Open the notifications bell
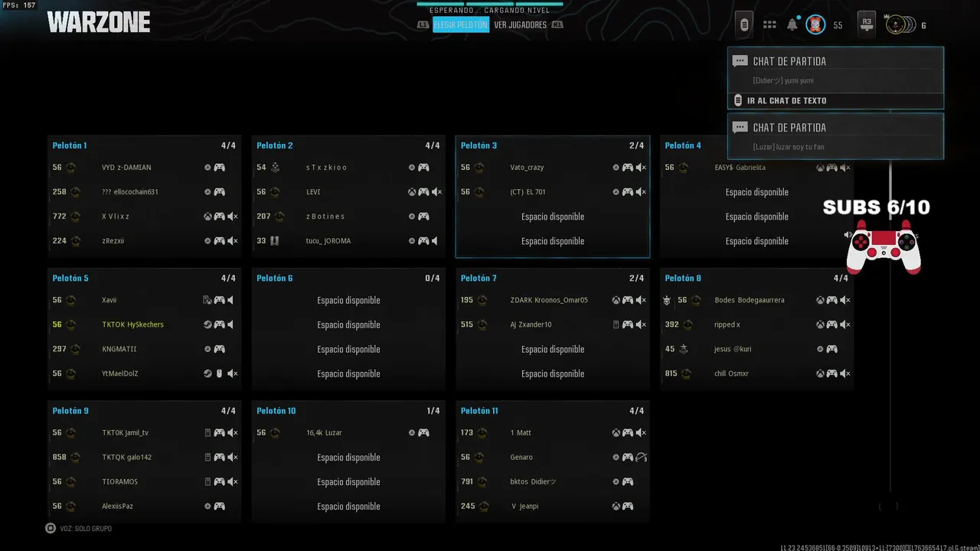Image resolution: width=980 pixels, height=551 pixels. [792, 24]
